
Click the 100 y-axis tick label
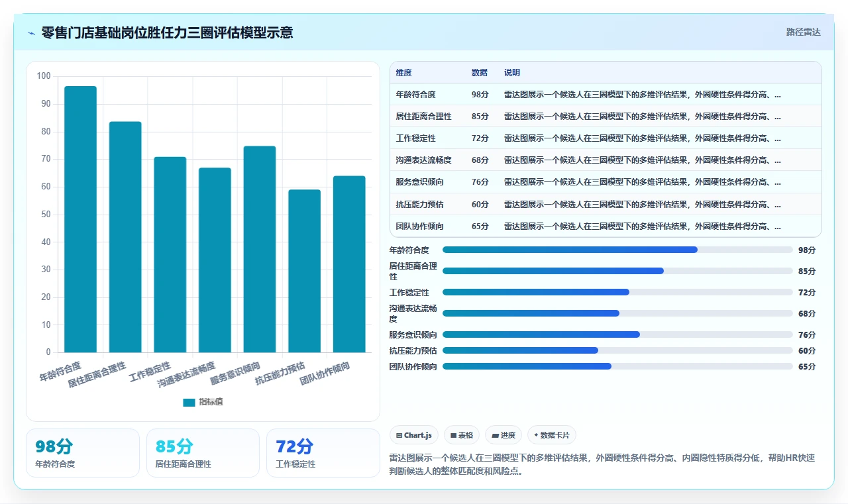click(x=44, y=76)
